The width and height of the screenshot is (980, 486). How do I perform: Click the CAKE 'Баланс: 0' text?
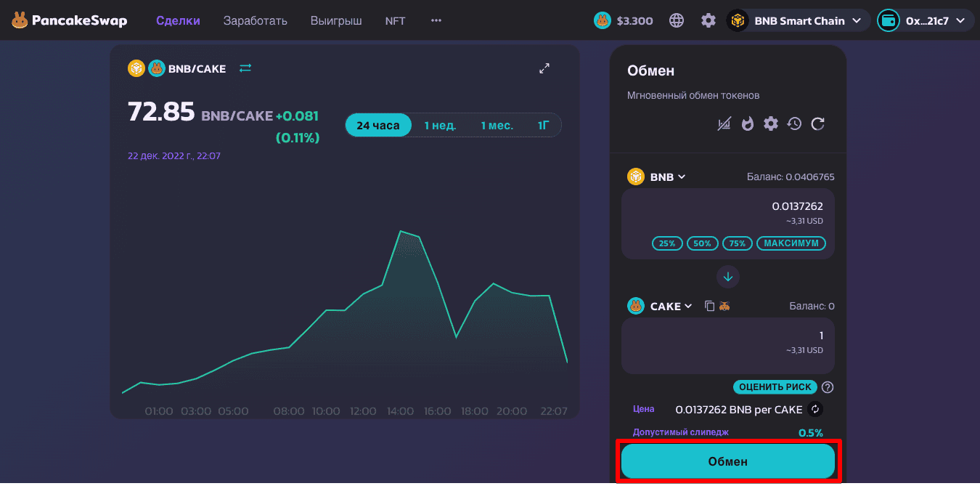tap(812, 306)
